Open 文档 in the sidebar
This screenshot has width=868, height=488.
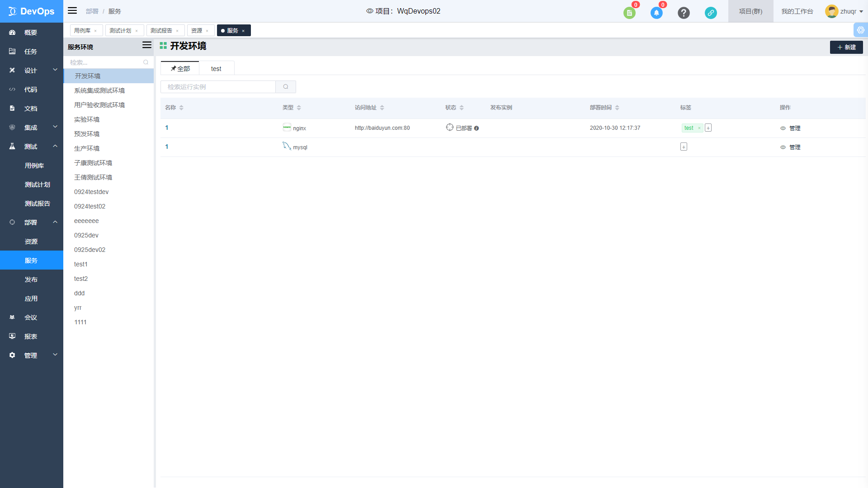coord(32,109)
